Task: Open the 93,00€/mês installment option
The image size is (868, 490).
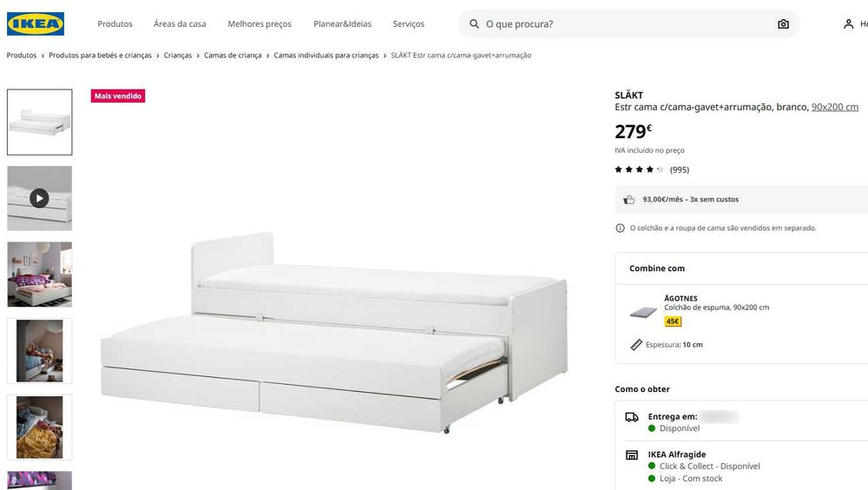Action: coord(690,199)
